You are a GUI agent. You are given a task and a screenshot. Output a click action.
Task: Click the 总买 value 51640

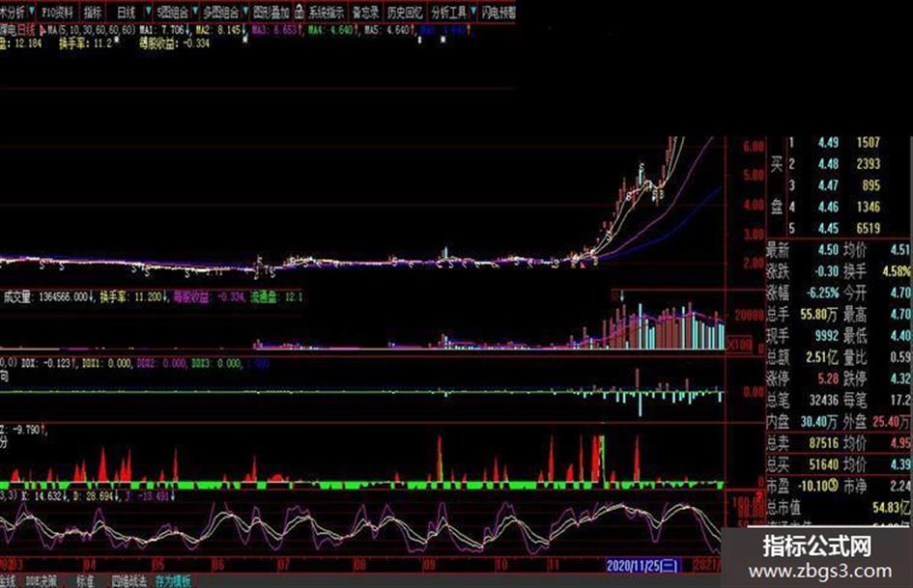click(x=824, y=464)
